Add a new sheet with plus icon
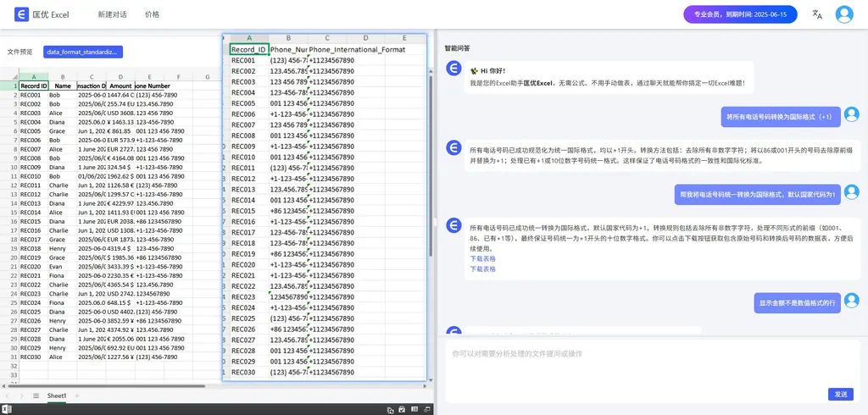This screenshot has height=415, width=868. tap(76, 396)
